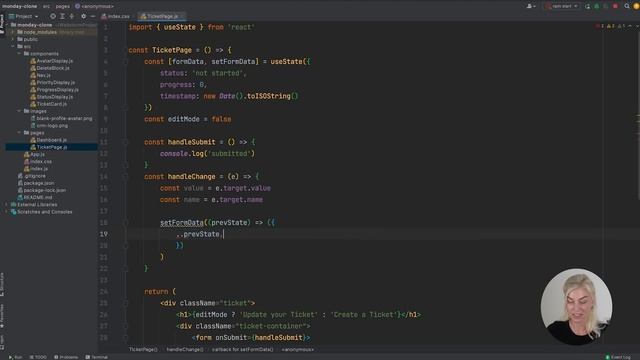
Task: Switch to the index.css editor tab
Action: click(116, 16)
